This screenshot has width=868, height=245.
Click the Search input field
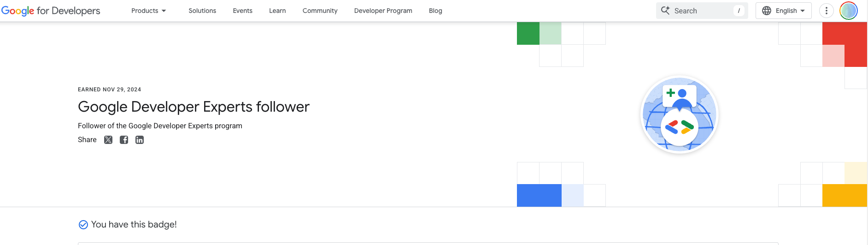click(x=702, y=11)
